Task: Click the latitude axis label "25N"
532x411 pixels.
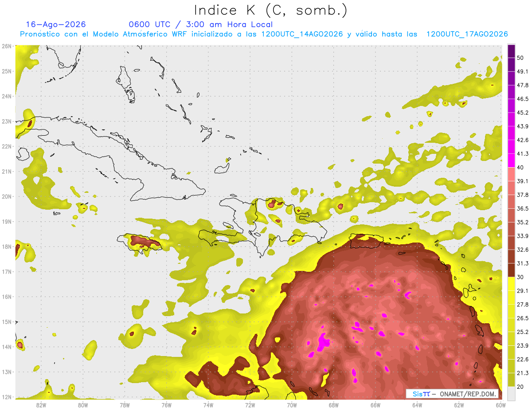Action: click(6, 71)
